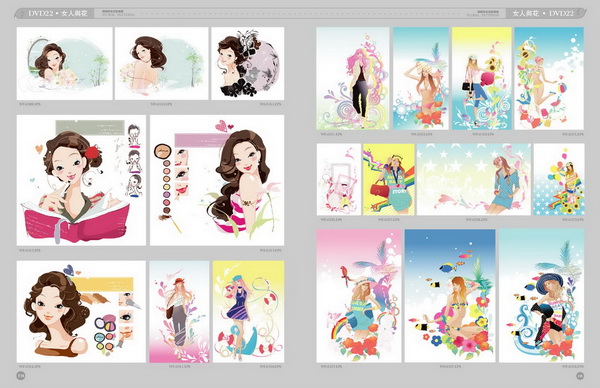Viewport: 600px width, 388px height.
Task: Open the bare-back woman with bamboo trees illustration
Action: tap(161, 64)
